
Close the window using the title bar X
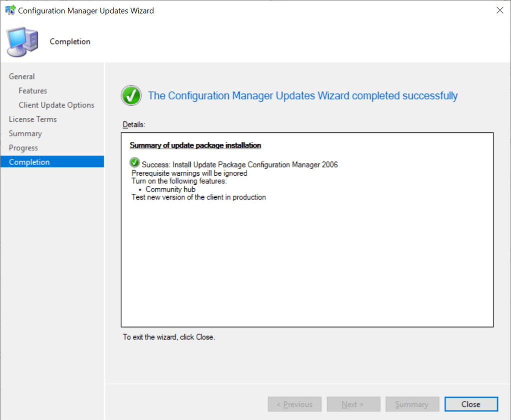click(x=499, y=10)
